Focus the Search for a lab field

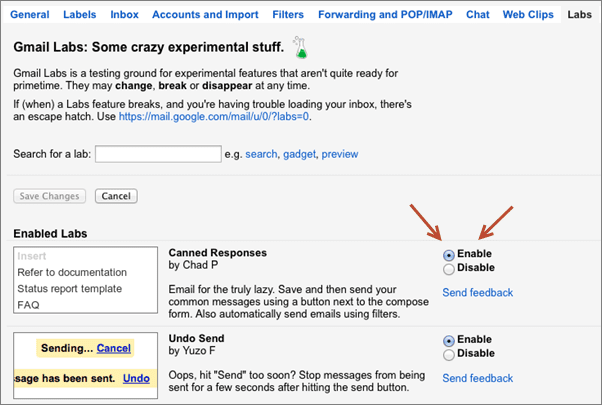[x=158, y=154]
